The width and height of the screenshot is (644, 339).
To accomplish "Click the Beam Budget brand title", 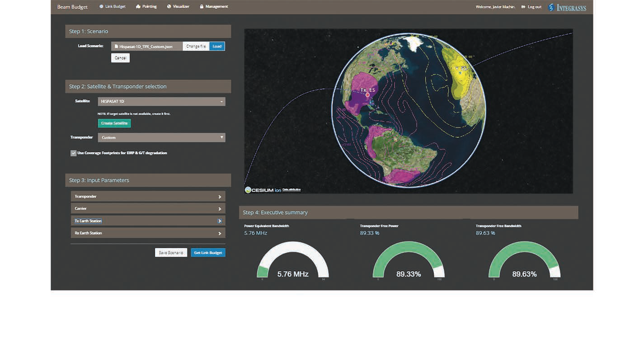I will click(72, 7).
